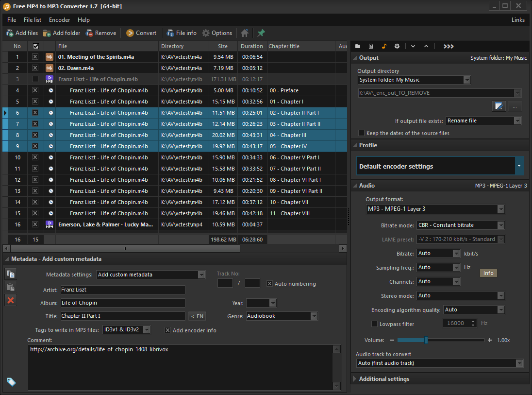Click the Volume slider handle
This screenshot has width=532, height=395.
coord(426,340)
